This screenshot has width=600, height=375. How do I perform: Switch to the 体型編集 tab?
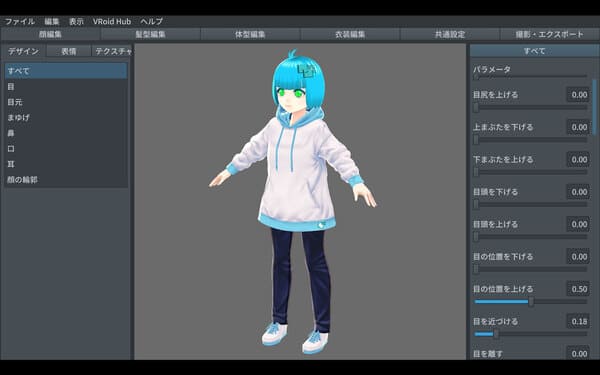[250, 34]
